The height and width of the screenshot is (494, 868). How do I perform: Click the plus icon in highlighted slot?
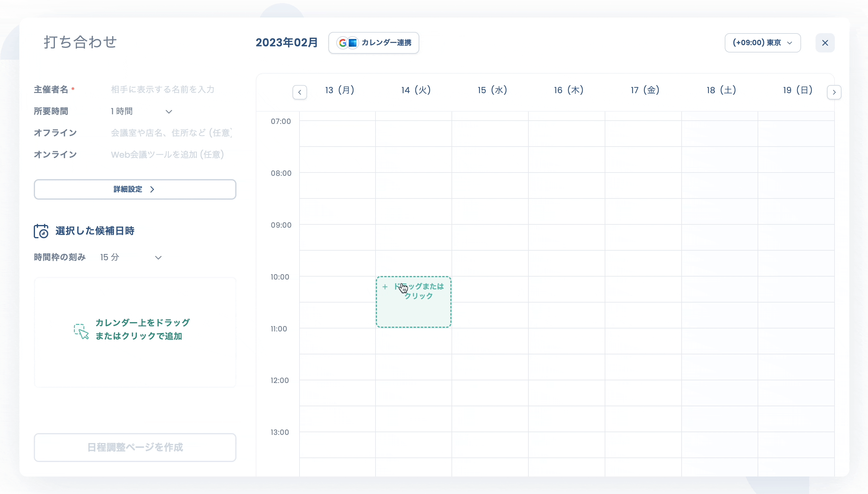(385, 287)
